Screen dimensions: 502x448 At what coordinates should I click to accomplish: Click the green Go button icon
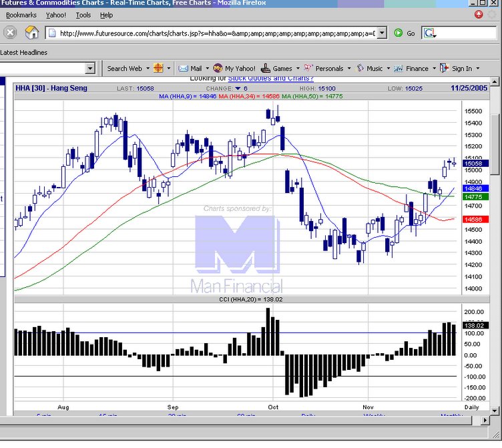(x=399, y=33)
